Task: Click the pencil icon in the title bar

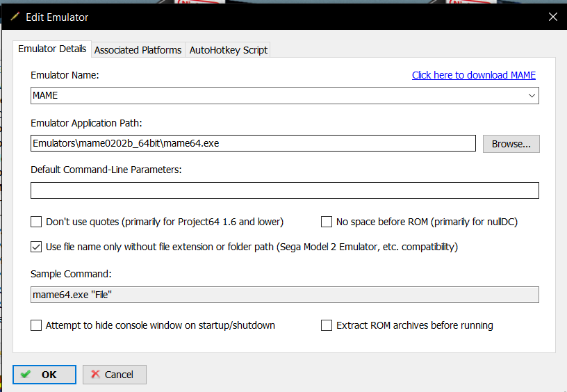Action: click(15, 17)
